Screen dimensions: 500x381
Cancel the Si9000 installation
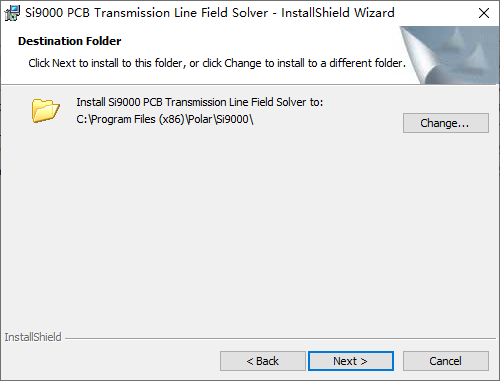click(x=446, y=361)
